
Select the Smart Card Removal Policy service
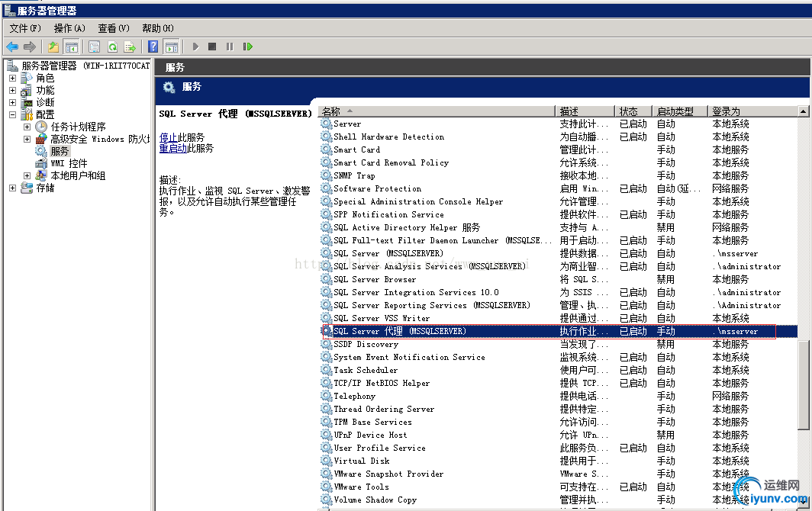(559, 163)
